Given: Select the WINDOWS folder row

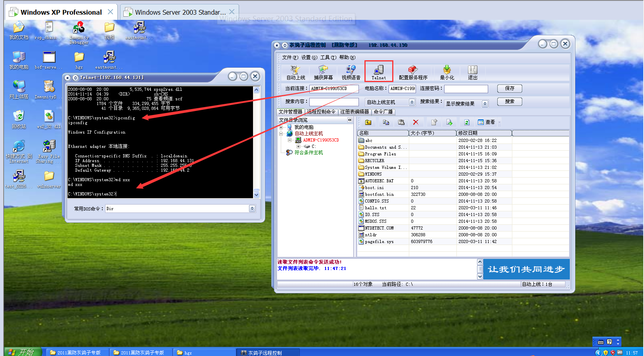Looking at the screenshot, I should (x=463, y=174).
